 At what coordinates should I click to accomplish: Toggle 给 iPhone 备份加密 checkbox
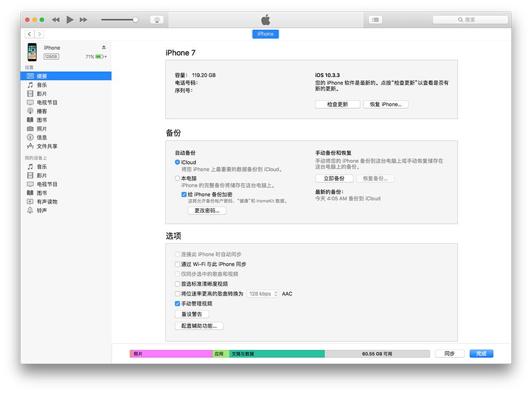pos(184,194)
